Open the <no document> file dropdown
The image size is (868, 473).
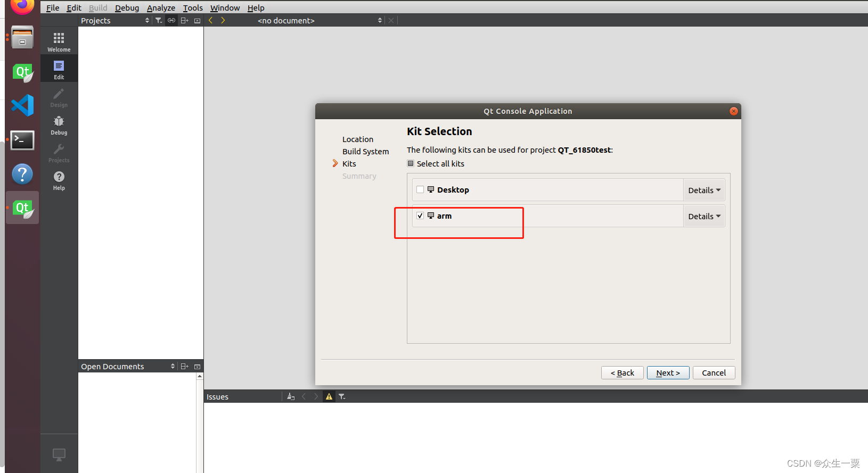pos(320,20)
